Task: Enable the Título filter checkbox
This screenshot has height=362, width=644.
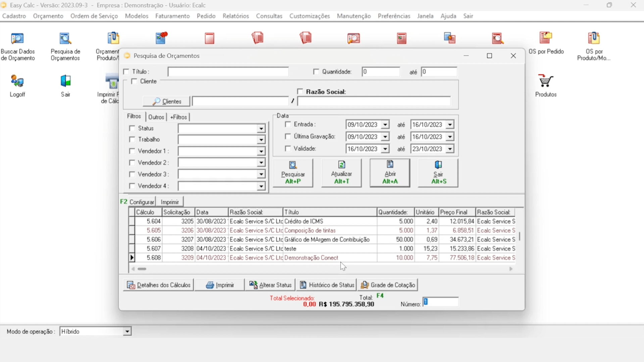Action: pyautogui.click(x=127, y=72)
